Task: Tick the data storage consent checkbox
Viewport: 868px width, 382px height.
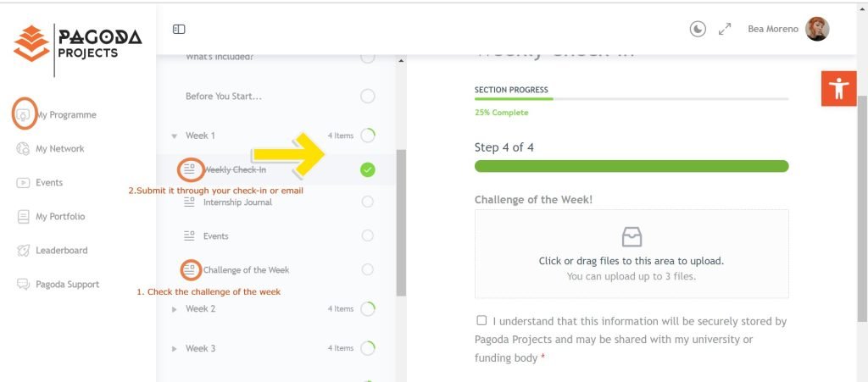Action: point(481,321)
